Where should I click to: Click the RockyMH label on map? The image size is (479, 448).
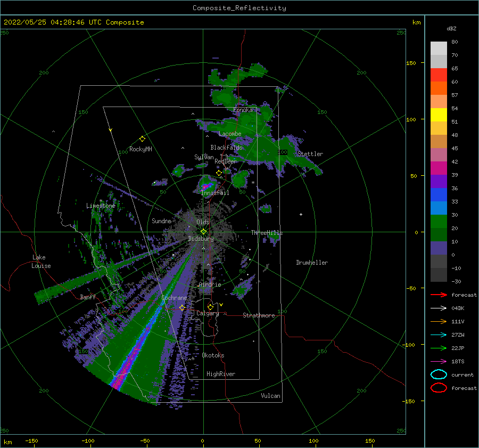[141, 149]
